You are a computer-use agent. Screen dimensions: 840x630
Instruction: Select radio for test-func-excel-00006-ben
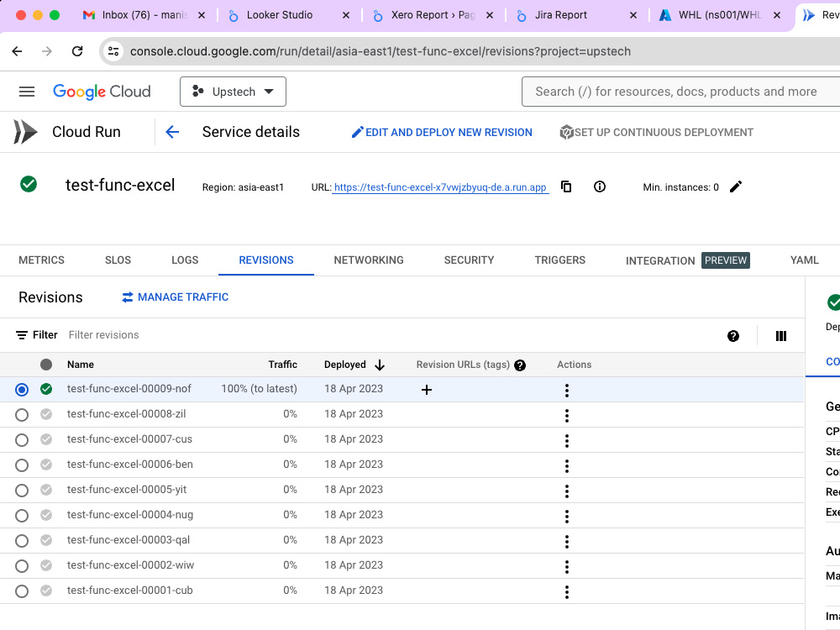[x=22, y=465]
